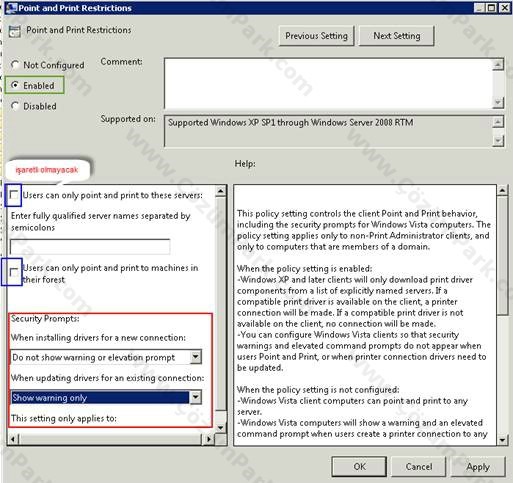
Task: Click the options pane vertical scrollbar thumb
Action: (221, 304)
